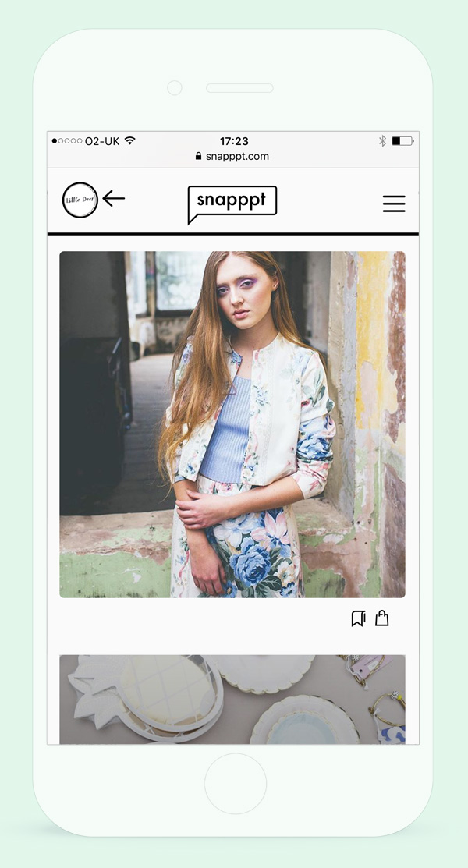Tap the battery indicator icon

[x=402, y=141]
